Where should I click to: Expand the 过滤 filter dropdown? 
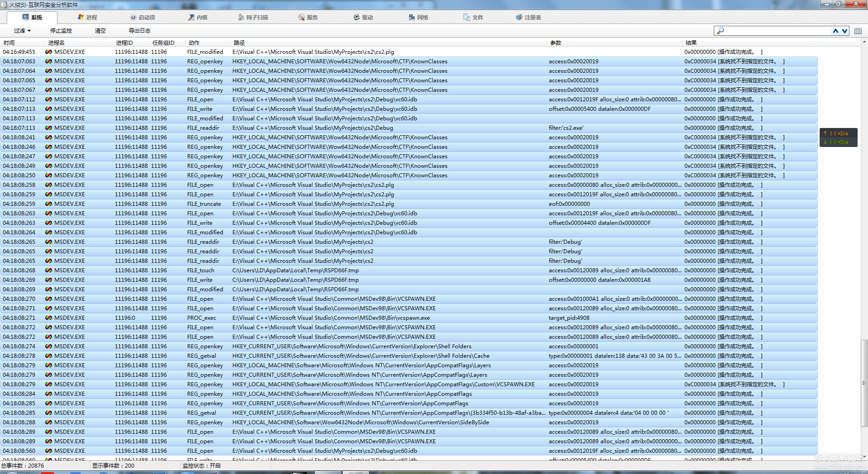22,31
